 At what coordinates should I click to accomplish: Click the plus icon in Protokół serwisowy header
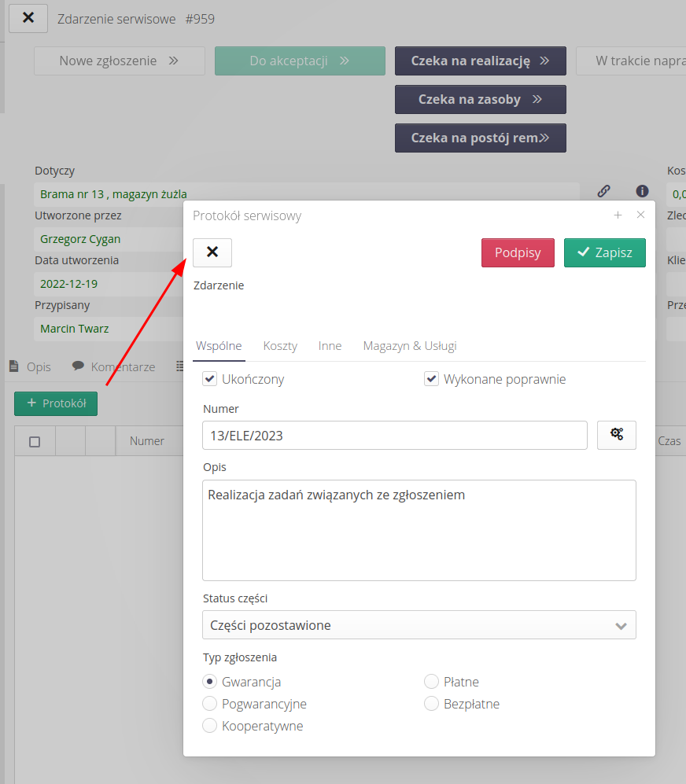click(618, 215)
